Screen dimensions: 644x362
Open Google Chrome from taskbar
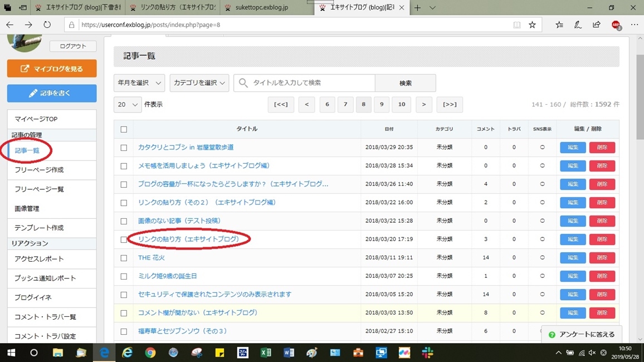pyautogui.click(x=150, y=353)
